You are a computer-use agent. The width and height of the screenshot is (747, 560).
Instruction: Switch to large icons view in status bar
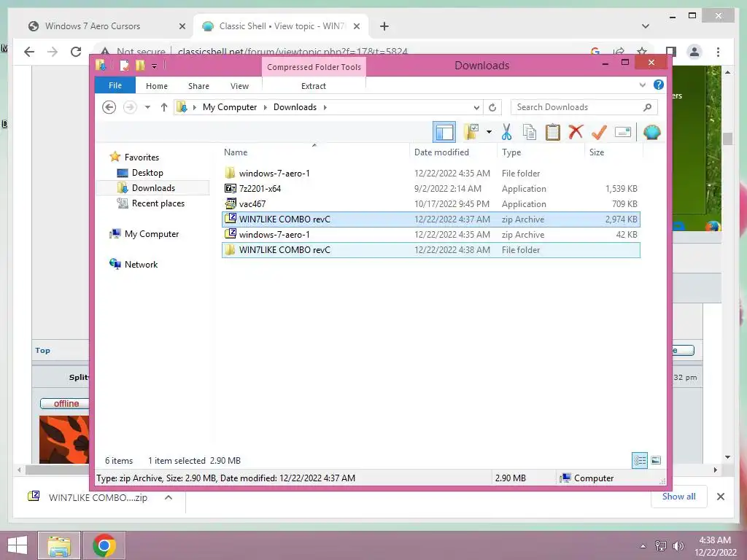coord(656,460)
